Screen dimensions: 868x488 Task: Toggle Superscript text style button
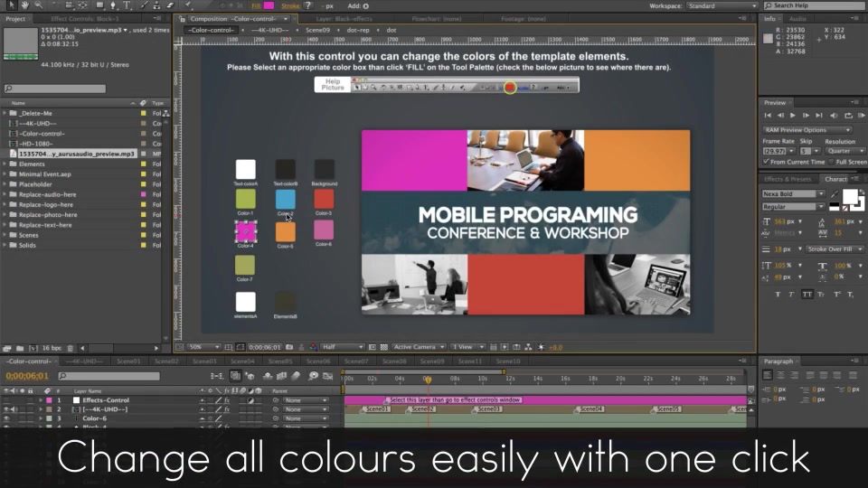(x=837, y=295)
